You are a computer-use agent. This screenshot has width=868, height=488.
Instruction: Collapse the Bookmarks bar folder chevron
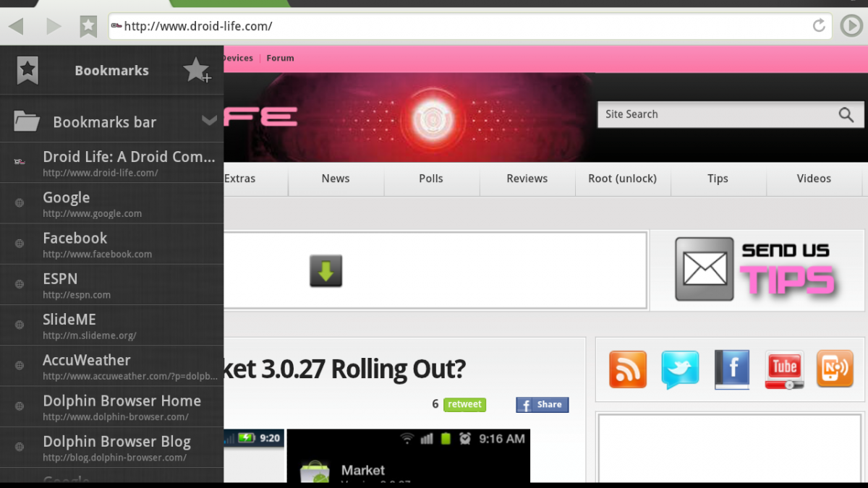(x=209, y=121)
